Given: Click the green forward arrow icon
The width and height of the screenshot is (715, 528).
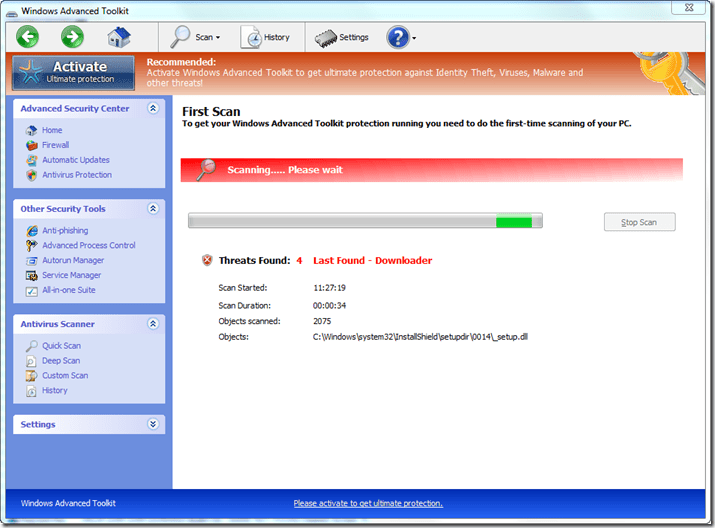Looking at the screenshot, I should pyautogui.click(x=72, y=38).
